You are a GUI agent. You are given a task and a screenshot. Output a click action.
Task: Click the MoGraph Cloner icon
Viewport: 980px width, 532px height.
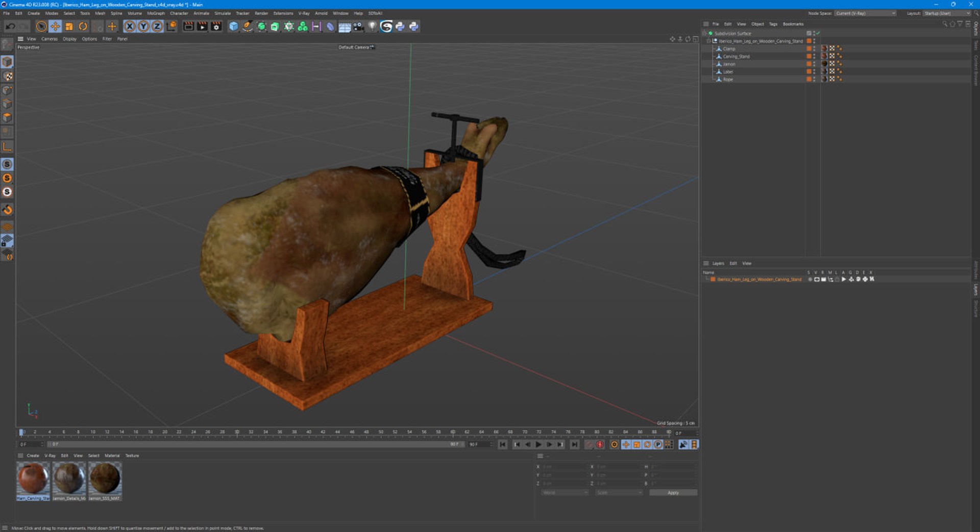tap(303, 27)
